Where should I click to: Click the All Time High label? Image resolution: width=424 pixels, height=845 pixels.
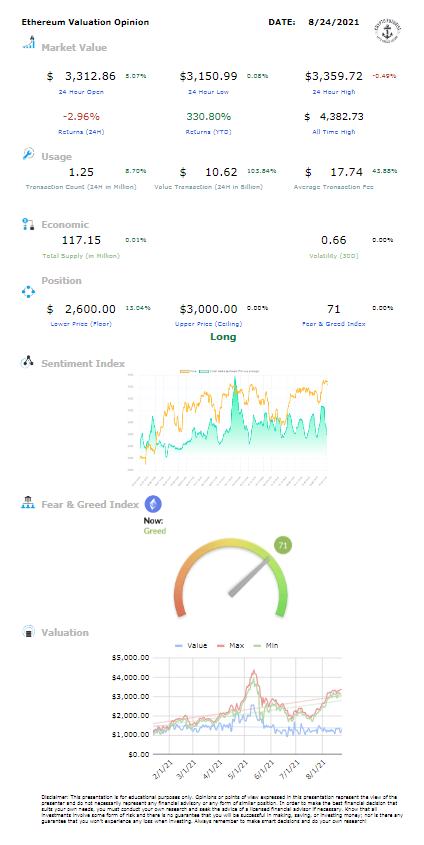pos(334,131)
